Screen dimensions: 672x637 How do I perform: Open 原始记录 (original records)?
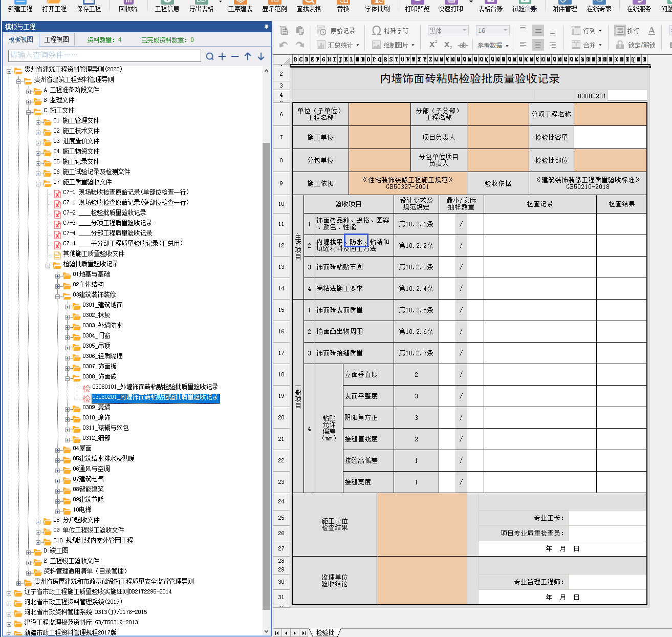(336, 31)
